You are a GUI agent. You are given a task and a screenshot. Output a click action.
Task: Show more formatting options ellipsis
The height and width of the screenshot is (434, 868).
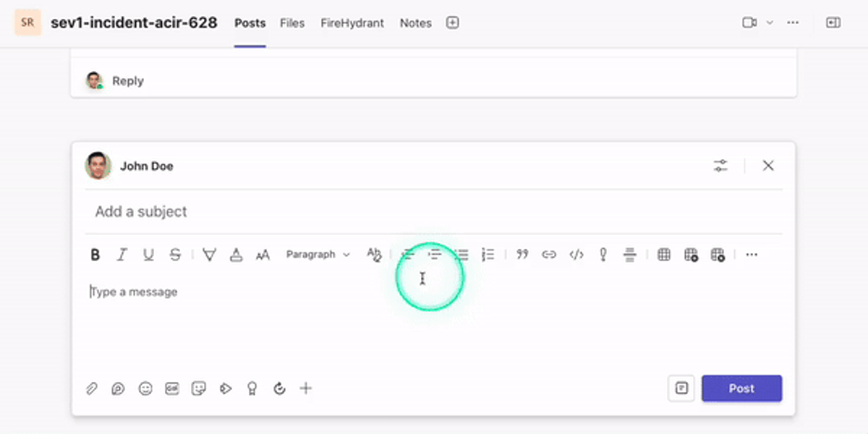click(752, 255)
